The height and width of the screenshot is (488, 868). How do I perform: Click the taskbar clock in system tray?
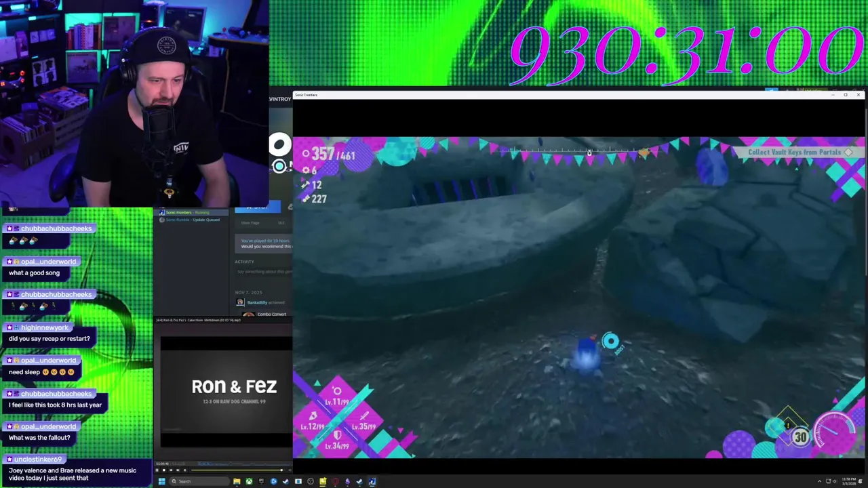[x=849, y=481]
